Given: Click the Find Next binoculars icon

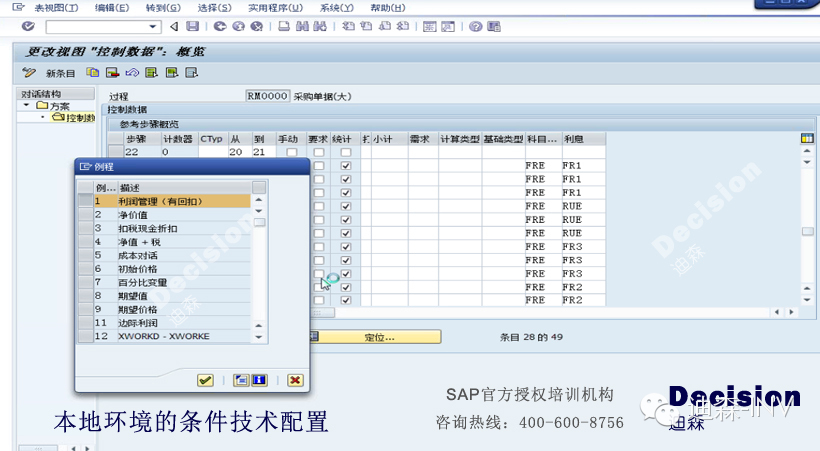Looking at the screenshot, I should (x=320, y=26).
